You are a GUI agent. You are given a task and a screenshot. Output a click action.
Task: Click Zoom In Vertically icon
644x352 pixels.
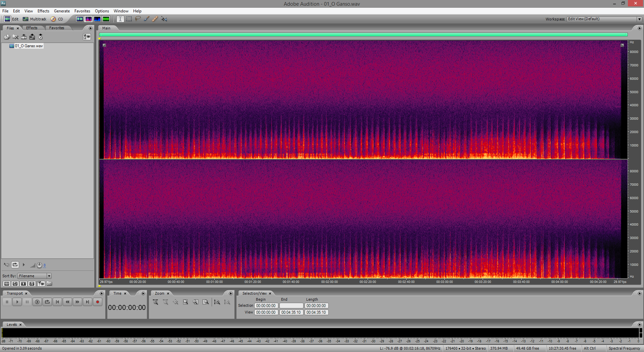tap(217, 302)
